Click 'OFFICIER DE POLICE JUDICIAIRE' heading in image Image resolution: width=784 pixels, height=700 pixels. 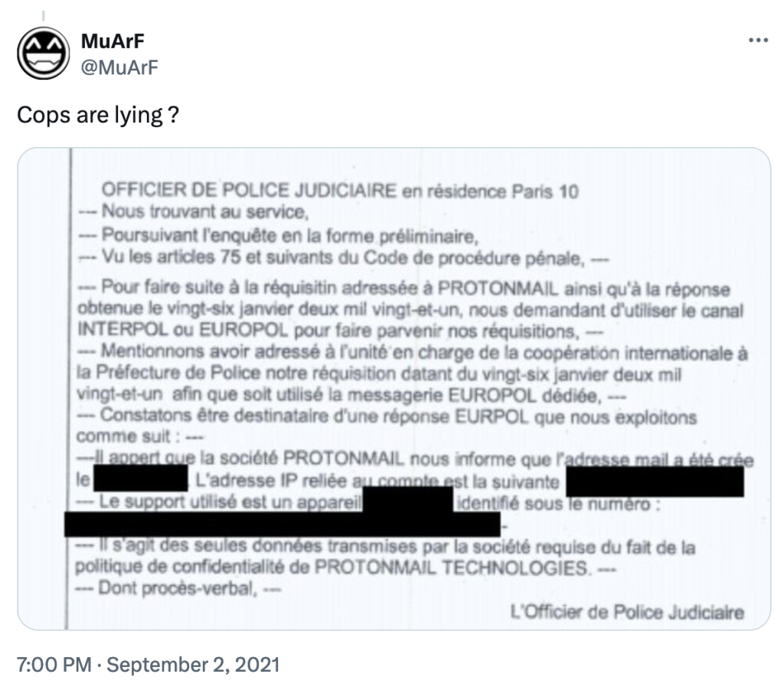click(249, 191)
